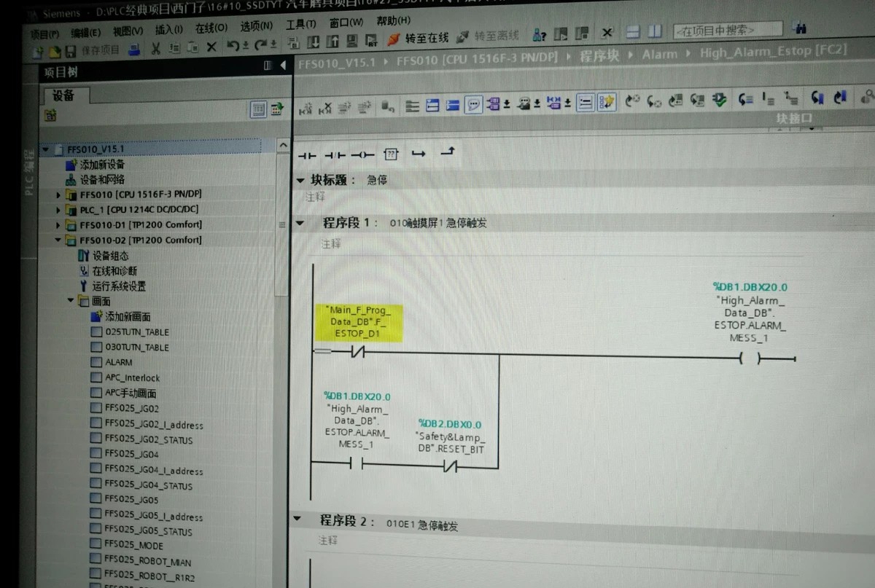Open the 项目(P) menu
Viewport: 875px width, 588px height.
coord(45,34)
